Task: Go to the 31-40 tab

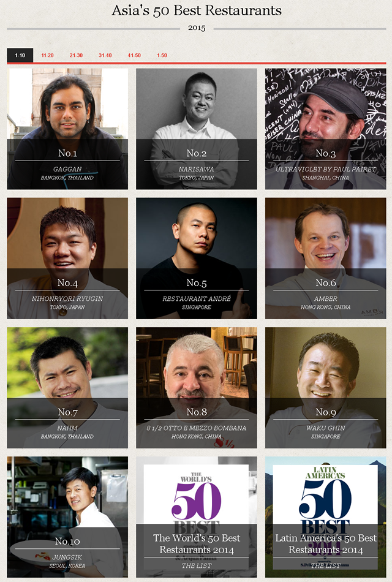Action: (x=105, y=55)
